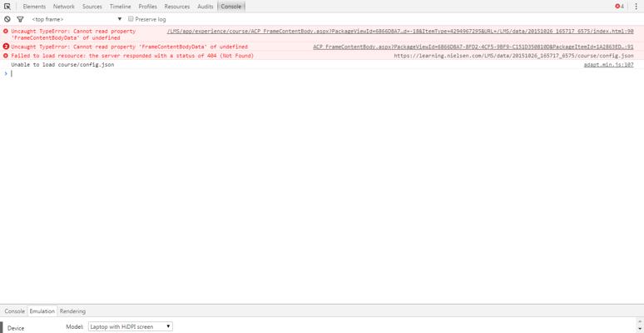Open the top frame context dropdown
This screenshot has width=644, height=333.
pyautogui.click(x=77, y=19)
